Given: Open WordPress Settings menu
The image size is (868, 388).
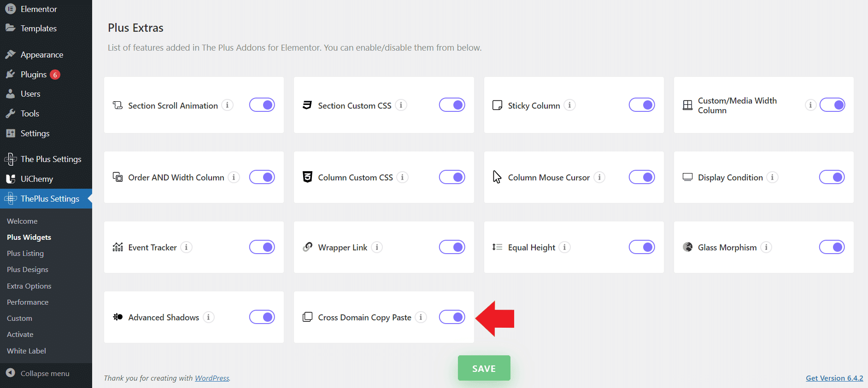Looking at the screenshot, I should point(46,133).
